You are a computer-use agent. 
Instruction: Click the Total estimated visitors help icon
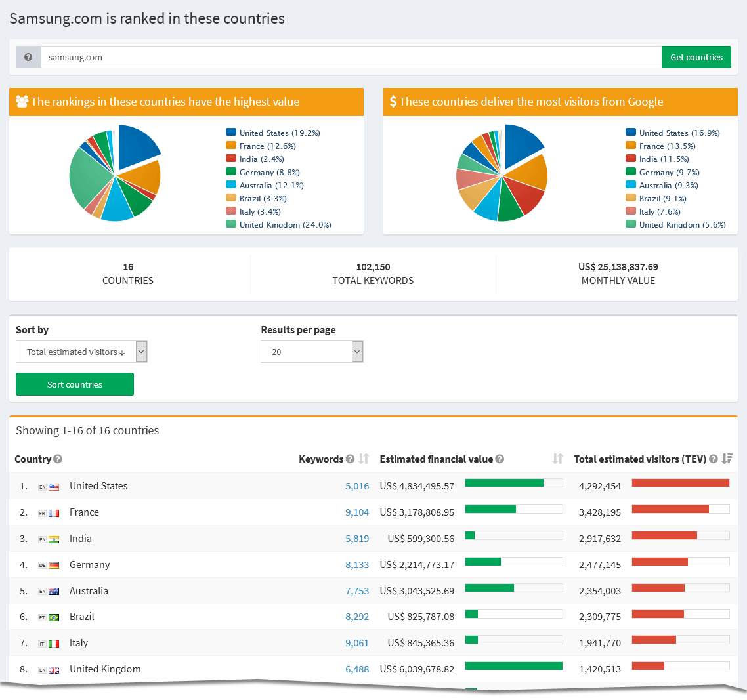coord(713,459)
